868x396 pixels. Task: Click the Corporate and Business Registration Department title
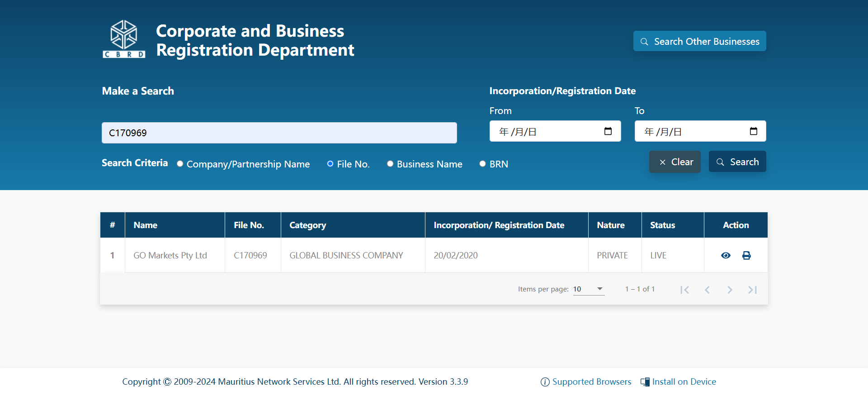[255, 40]
